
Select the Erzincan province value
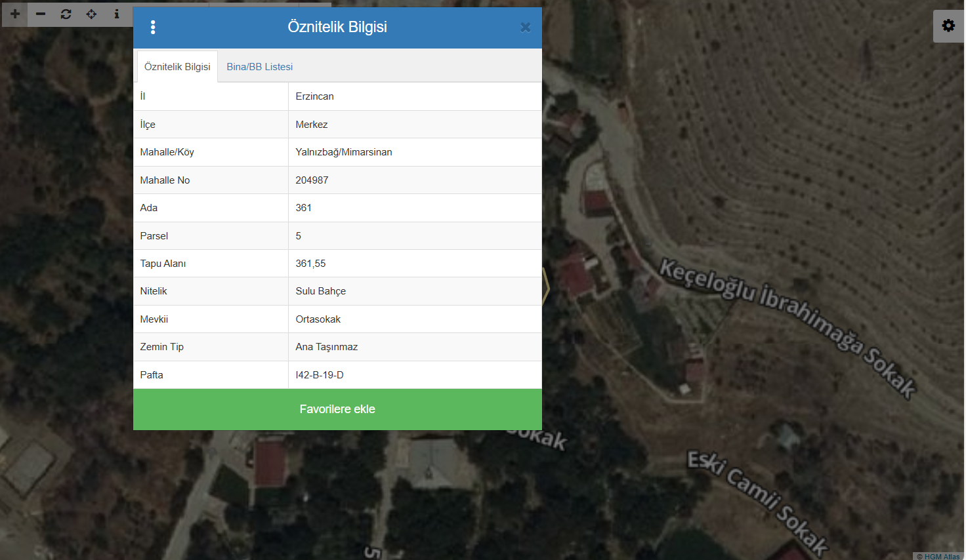pos(315,96)
